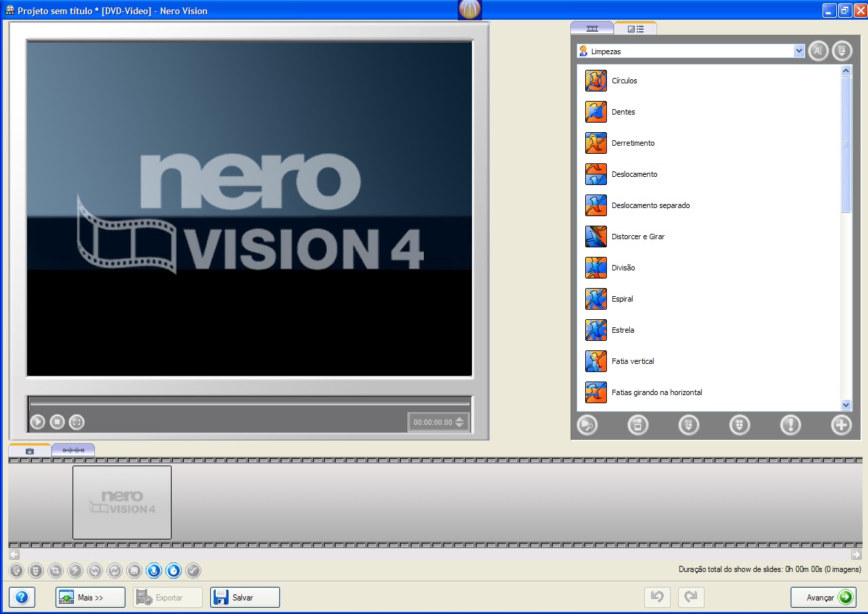The height and width of the screenshot is (614, 868).
Task: Decrease timecode with the down stepper arrow
Action: coord(460,426)
